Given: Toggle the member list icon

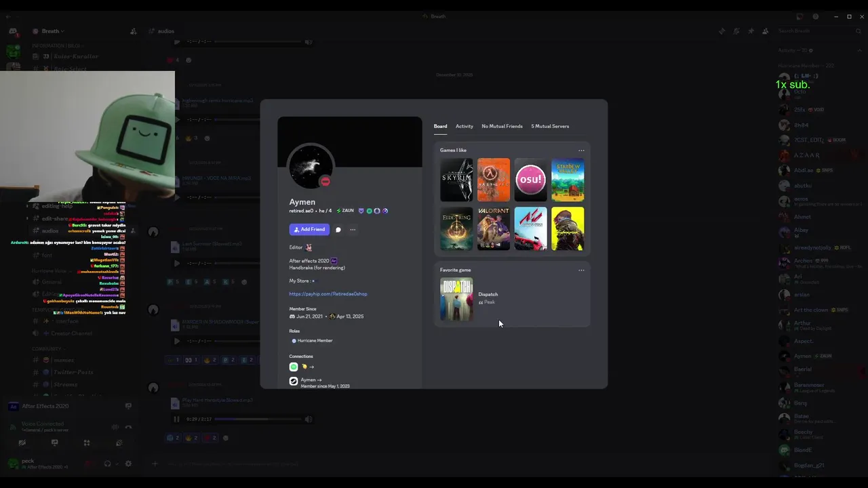Looking at the screenshot, I should click(766, 31).
